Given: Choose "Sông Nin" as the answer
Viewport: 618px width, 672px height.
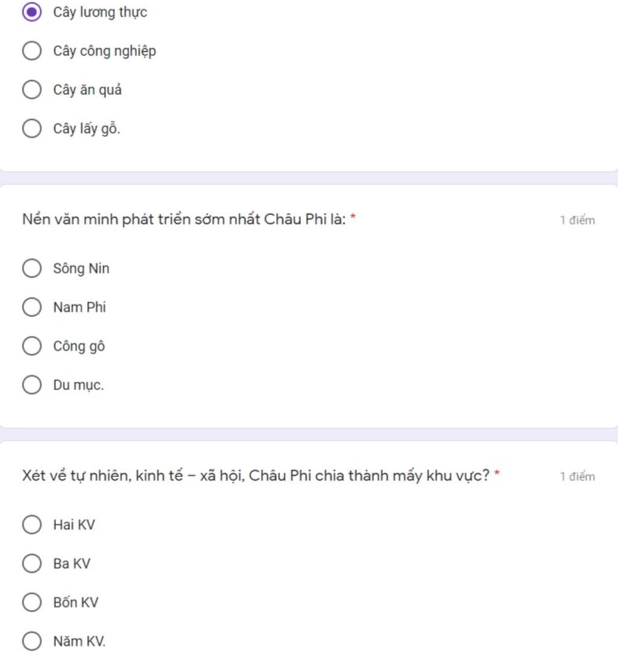Looking at the screenshot, I should (32, 268).
